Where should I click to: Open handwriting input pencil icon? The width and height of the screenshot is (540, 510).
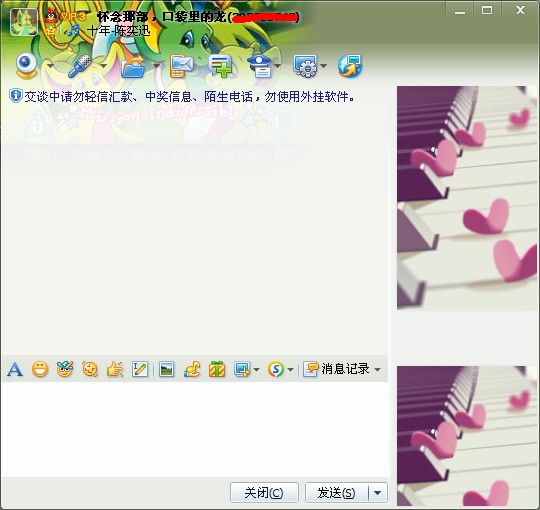coord(140,370)
